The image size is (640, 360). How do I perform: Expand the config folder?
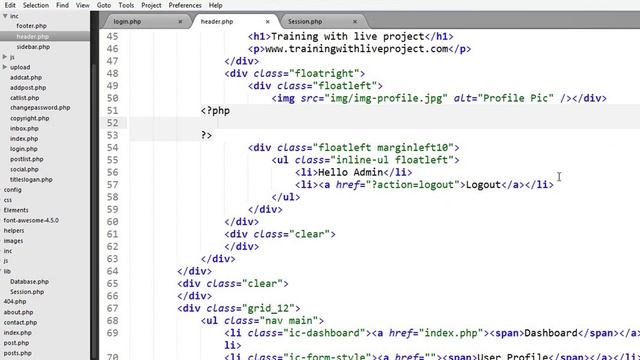coord(13,189)
